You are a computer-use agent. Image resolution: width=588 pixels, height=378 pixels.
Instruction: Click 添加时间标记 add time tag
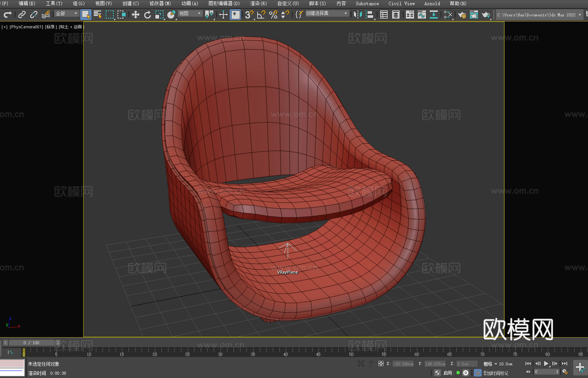click(496, 373)
